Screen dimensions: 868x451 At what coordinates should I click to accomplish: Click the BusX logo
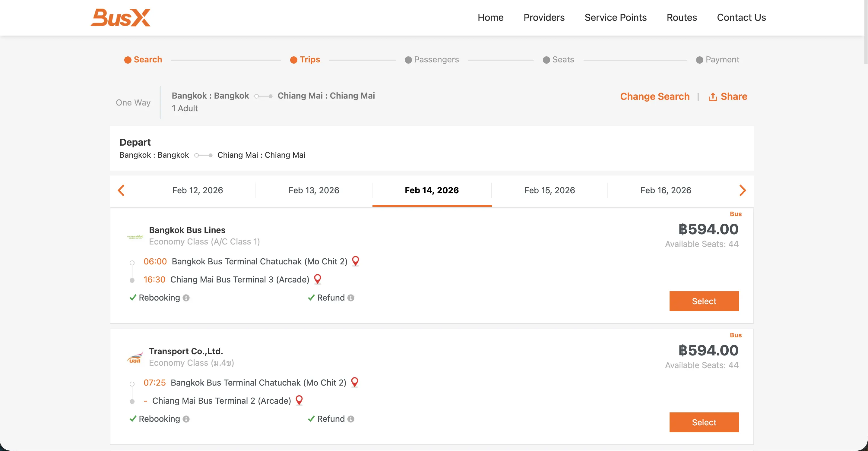click(120, 17)
